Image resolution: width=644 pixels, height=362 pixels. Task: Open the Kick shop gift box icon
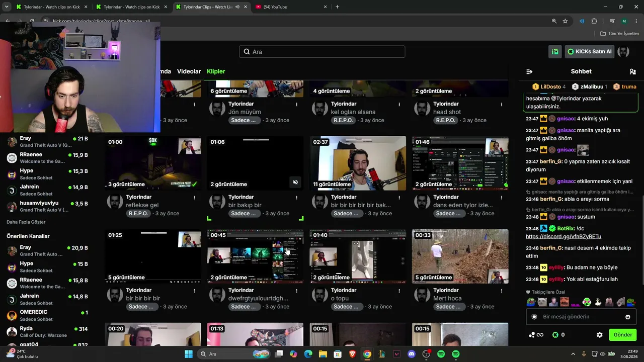(x=555, y=51)
